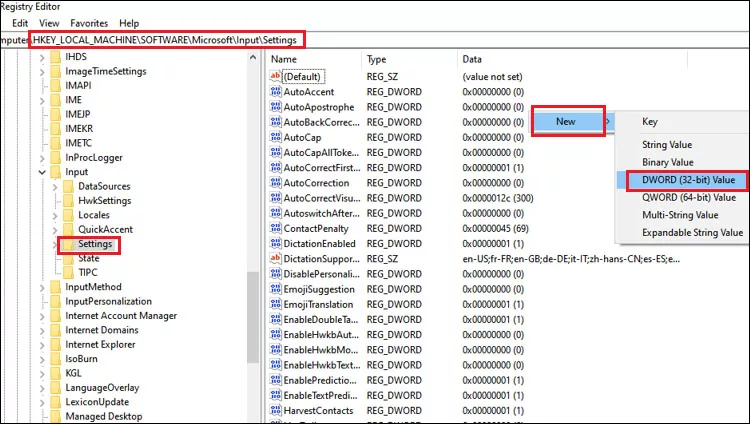The height and width of the screenshot is (424, 750).
Task: Open the View menu
Action: tap(49, 23)
